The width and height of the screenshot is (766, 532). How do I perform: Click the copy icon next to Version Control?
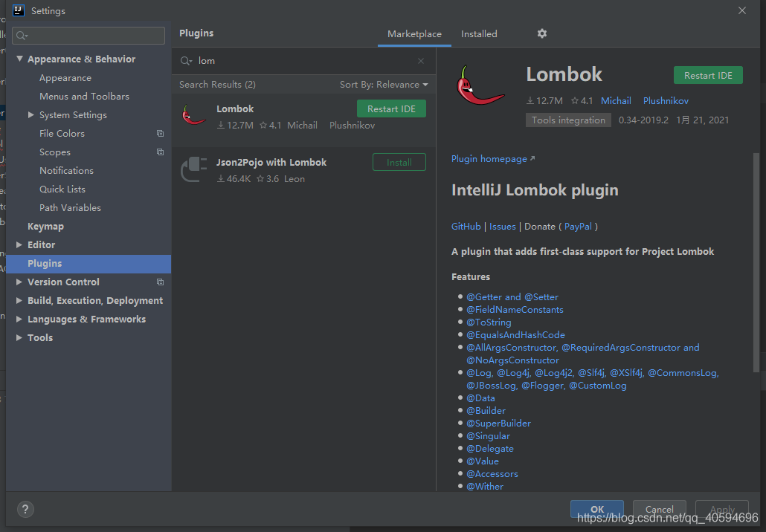point(160,282)
